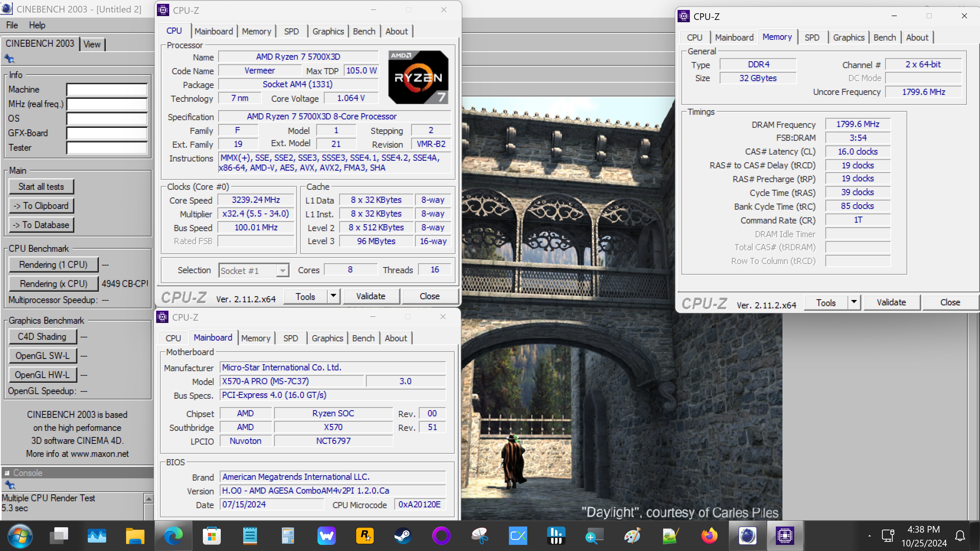The width and height of the screenshot is (980, 551).
Task: Run OpenGL HW-L benchmark
Action: 42,374
